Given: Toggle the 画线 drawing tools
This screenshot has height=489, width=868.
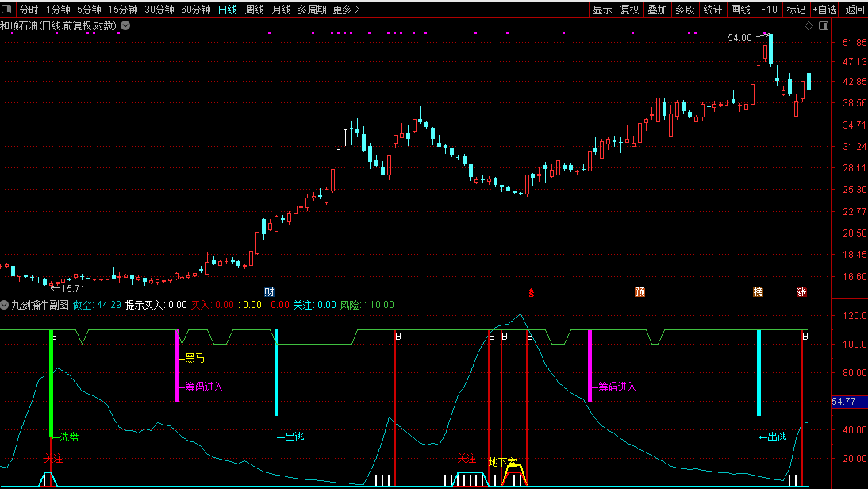Looking at the screenshot, I should click(740, 10).
